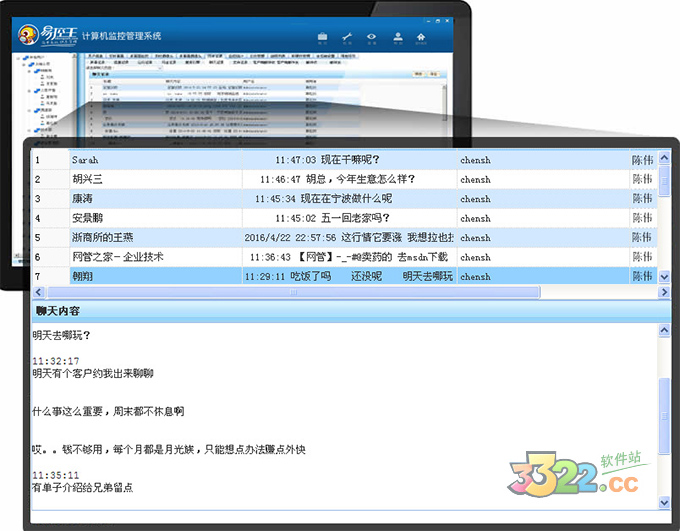Image resolution: width=680 pixels, height=531 pixels.
Task: Click the horizontal scrollbar's left arrow
Action: click(x=38, y=292)
